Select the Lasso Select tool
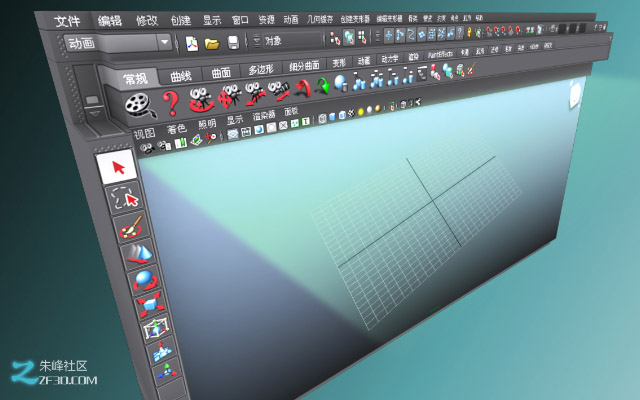The image size is (640, 400). (124, 198)
